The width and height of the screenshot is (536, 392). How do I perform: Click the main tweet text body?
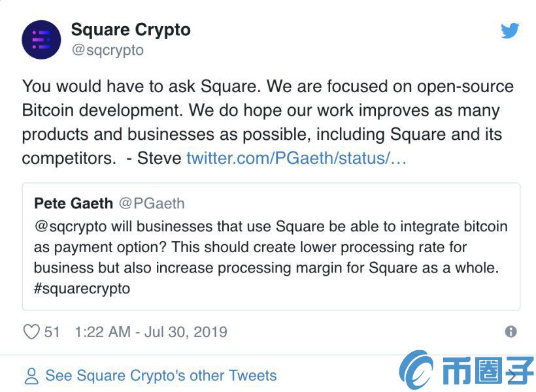267,122
